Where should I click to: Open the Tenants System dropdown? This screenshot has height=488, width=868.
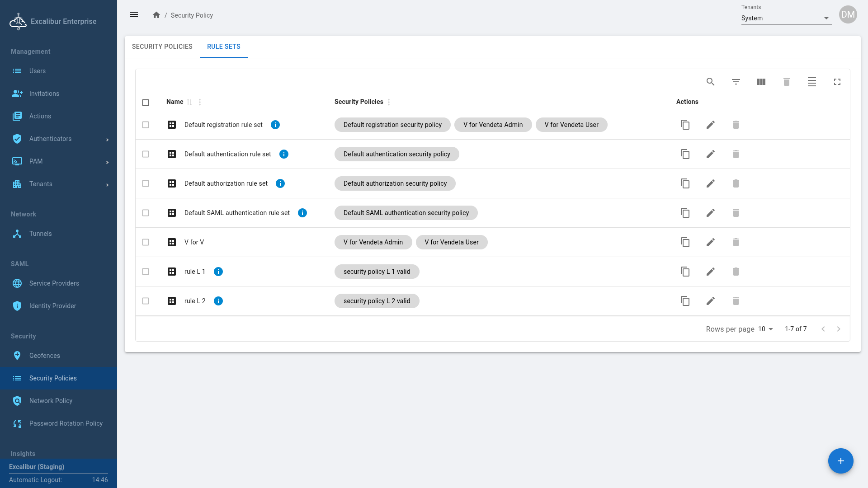click(786, 18)
